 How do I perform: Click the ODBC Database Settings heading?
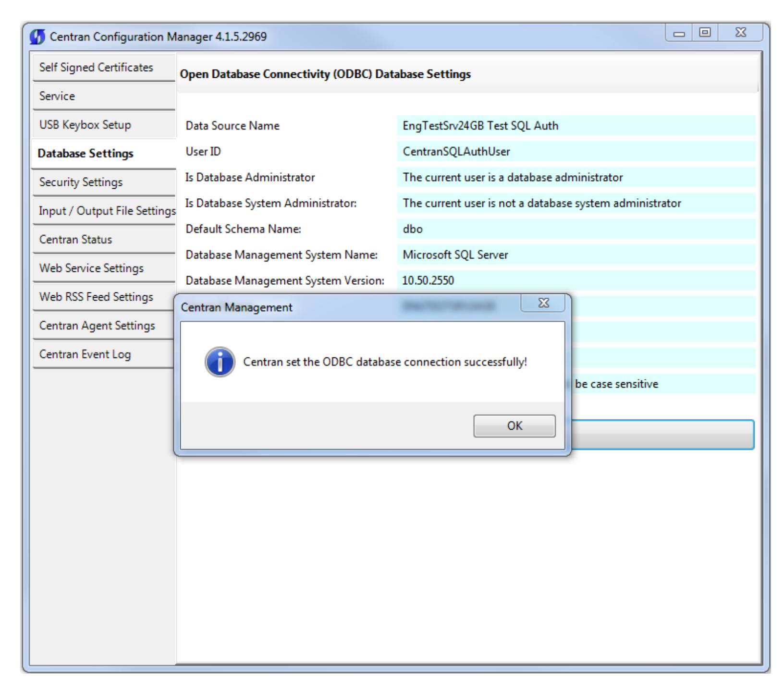coord(325,74)
